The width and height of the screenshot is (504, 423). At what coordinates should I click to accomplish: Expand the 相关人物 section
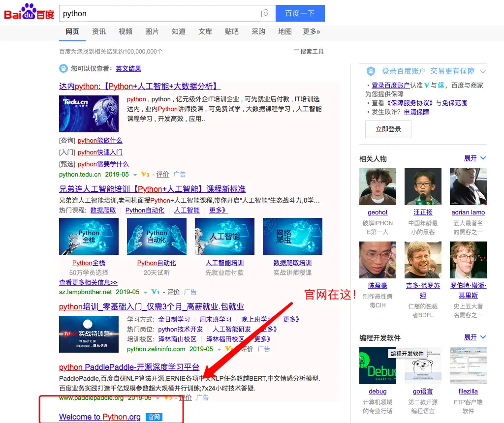coord(475,158)
